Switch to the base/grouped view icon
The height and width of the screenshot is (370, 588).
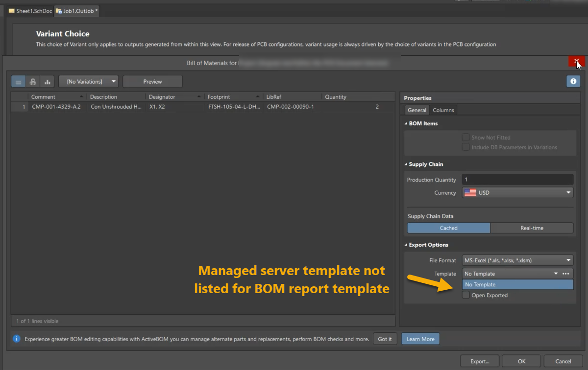coord(33,81)
